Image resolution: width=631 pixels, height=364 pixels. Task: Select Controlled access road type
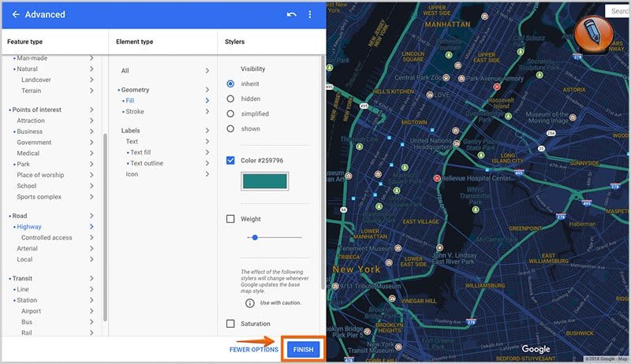pyautogui.click(x=47, y=237)
